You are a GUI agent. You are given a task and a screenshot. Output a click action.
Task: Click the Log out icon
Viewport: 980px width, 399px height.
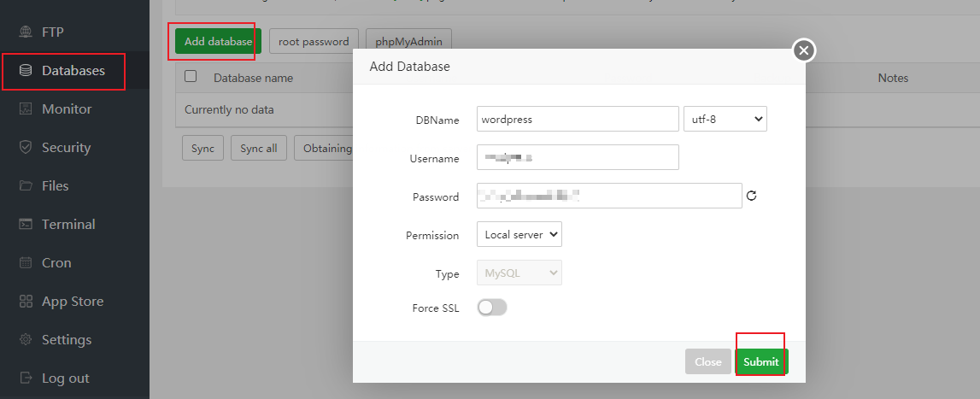tap(26, 378)
